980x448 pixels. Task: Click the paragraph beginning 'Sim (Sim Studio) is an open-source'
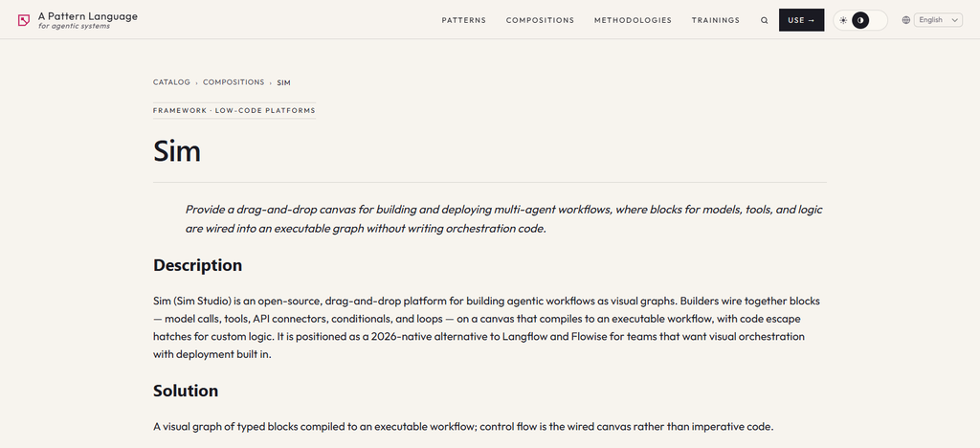coord(487,327)
